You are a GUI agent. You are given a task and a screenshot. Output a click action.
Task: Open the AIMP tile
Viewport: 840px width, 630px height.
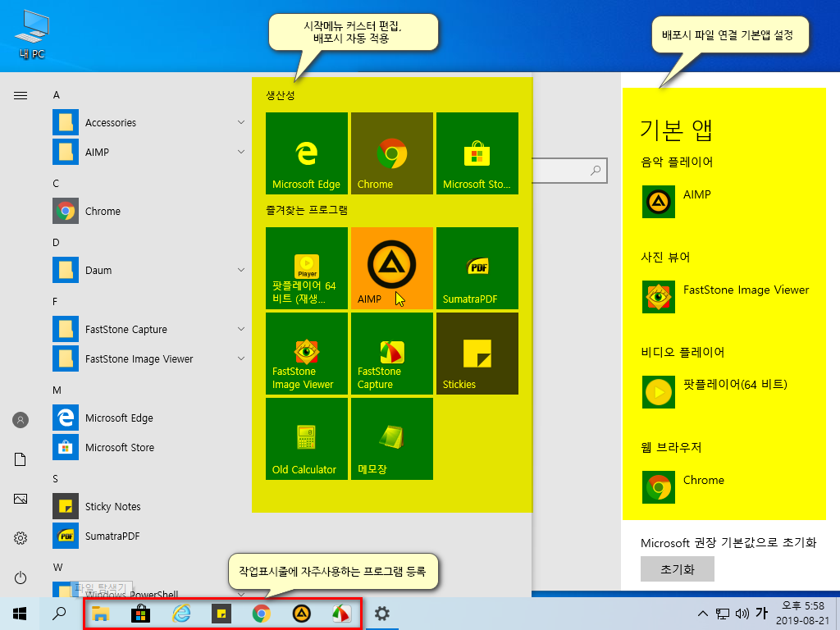(391, 268)
